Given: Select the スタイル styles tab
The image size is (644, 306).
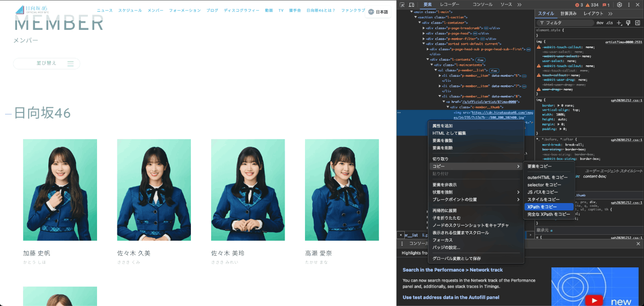Looking at the screenshot, I should point(546,14).
